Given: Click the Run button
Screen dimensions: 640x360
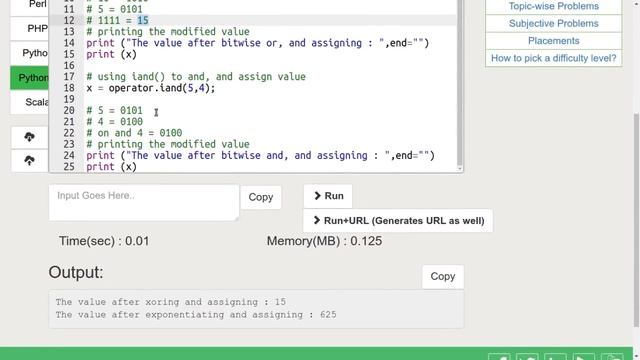Looking at the screenshot, I should [328, 196].
